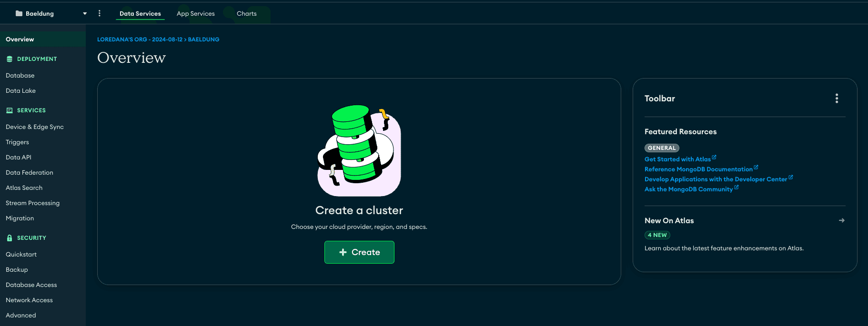Open Toolbar three-dot options menu

pyautogui.click(x=837, y=99)
